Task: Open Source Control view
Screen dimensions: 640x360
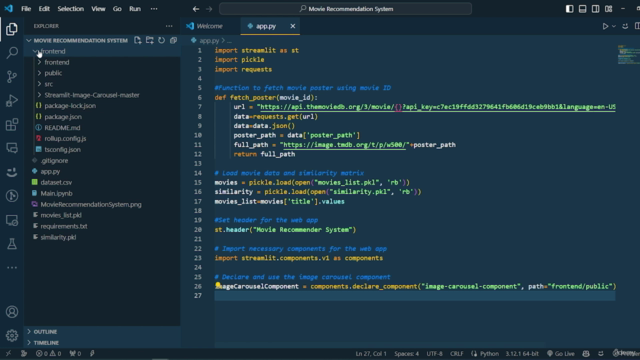Action: pos(12,77)
